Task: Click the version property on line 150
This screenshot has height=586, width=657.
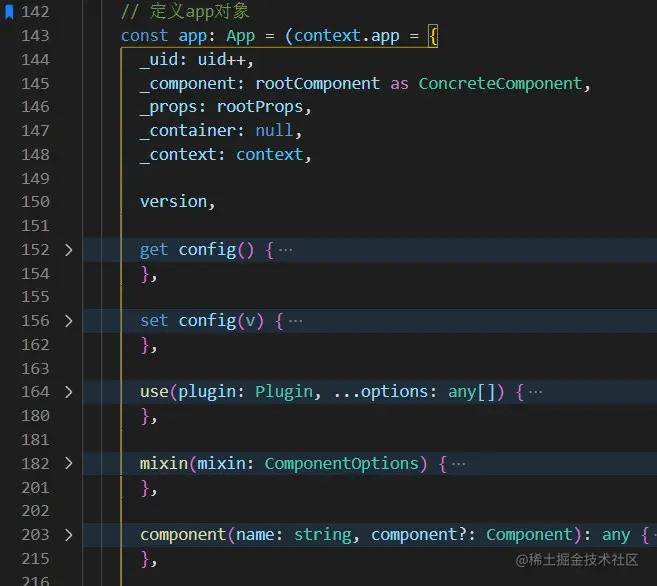Action: 173,202
